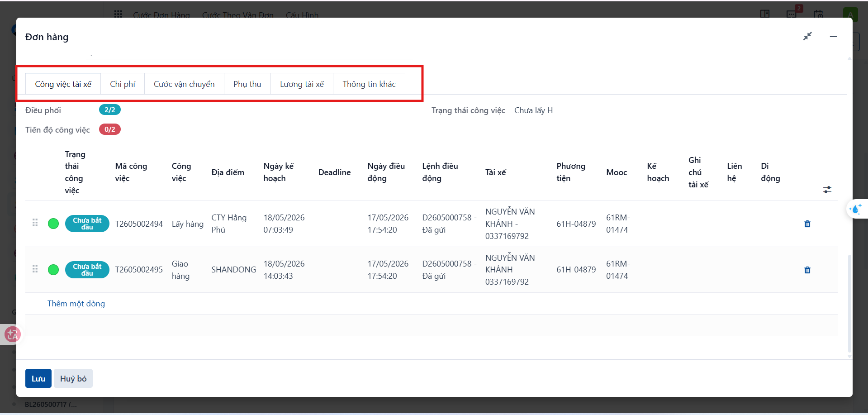Open the Chi phí tab

[123, 84]
